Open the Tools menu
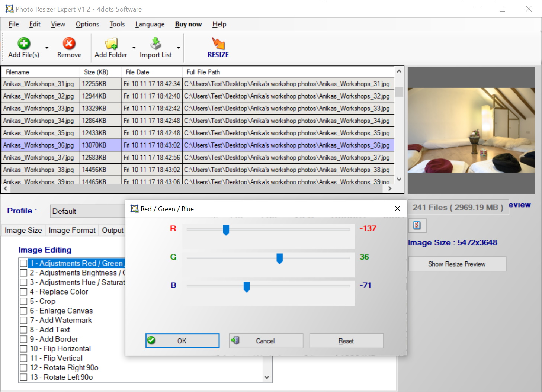This screenshot has width=542, height=392. coord(117,24)
